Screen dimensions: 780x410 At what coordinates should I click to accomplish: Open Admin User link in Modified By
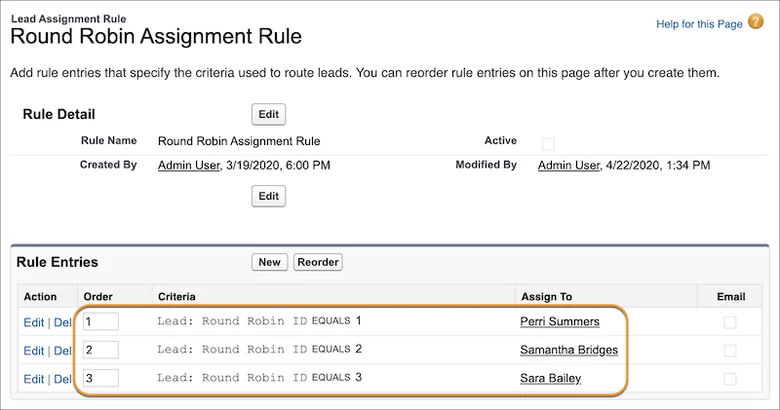(569, 165)
